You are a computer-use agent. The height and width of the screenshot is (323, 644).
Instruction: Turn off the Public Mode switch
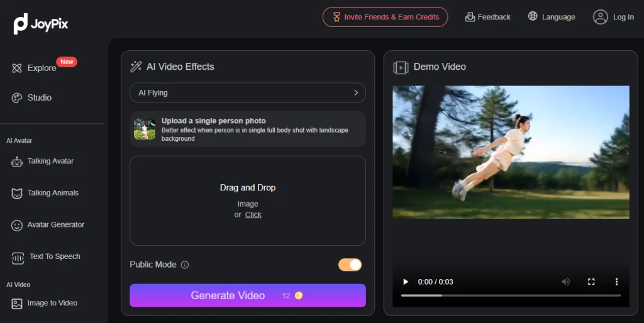point(350,265)
